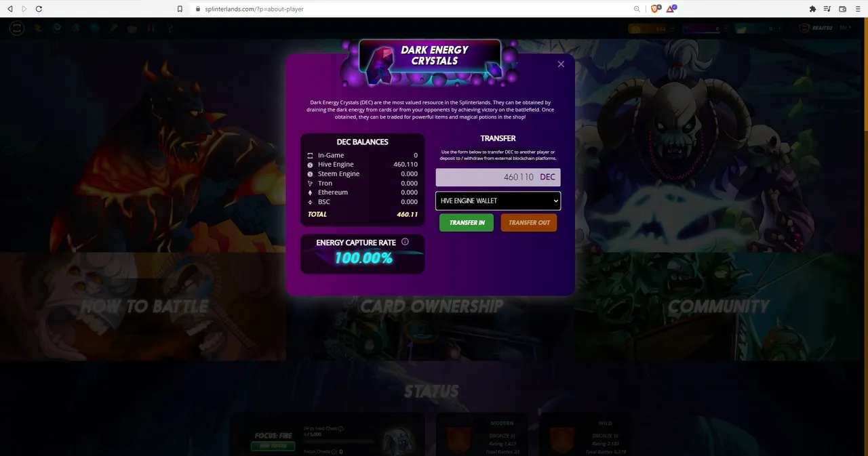
Task: Open browser extensions puzzle icon
Action: [812, 9]
